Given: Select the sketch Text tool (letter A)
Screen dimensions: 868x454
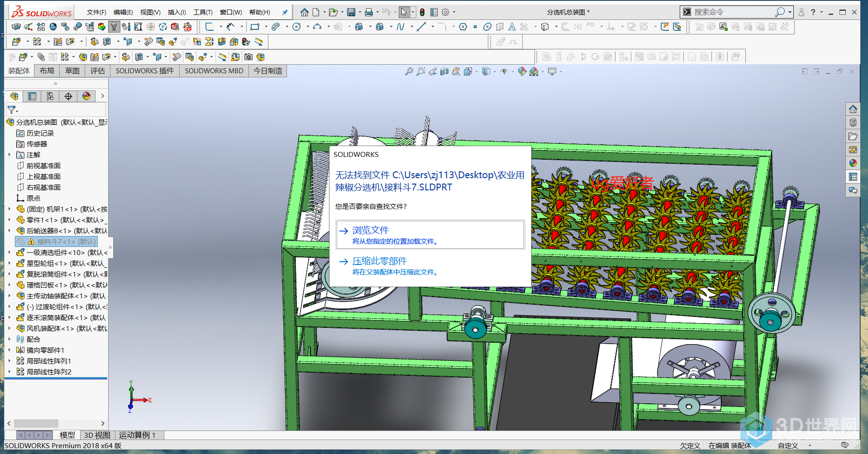Looking at the screenshot, I should click(x=512, y=27).
